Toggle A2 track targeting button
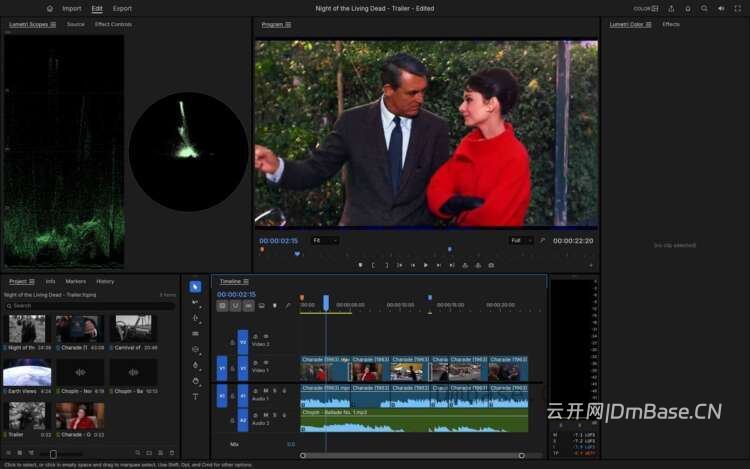This screenshot has width=750, height=469. pyautogui.click(x=243, y=420)
